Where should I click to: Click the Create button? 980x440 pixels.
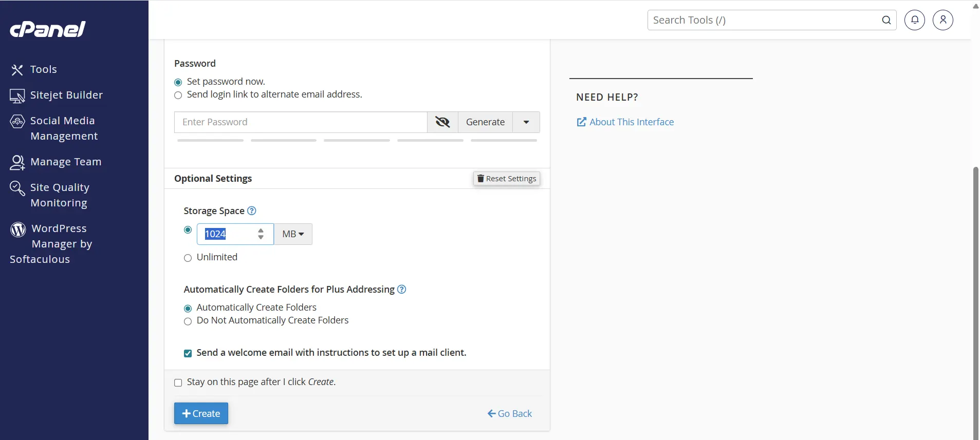(201, 413)
